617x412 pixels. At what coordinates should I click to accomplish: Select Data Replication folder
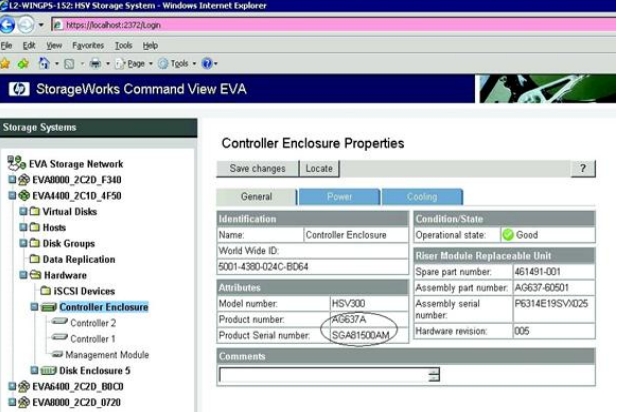[x=79, y=259]
